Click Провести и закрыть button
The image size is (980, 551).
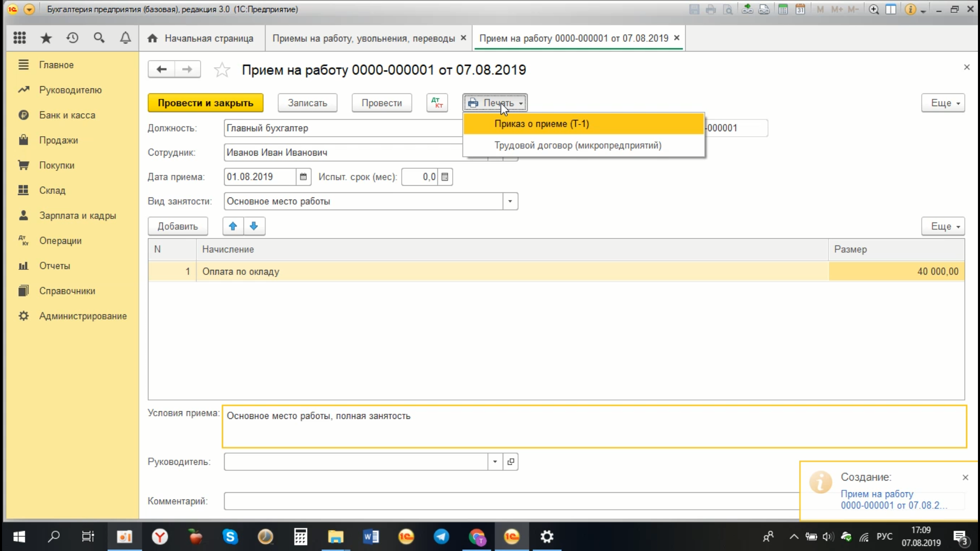205,102
